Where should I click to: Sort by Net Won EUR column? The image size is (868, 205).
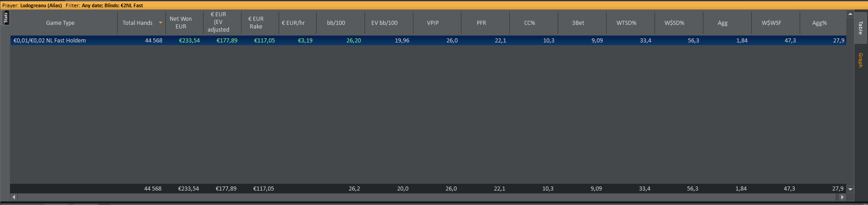180,23
